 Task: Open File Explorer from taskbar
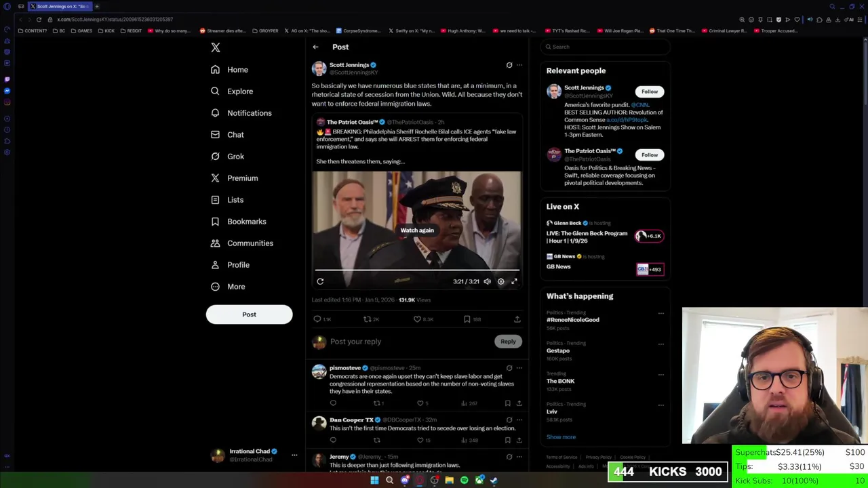[449, 481]
